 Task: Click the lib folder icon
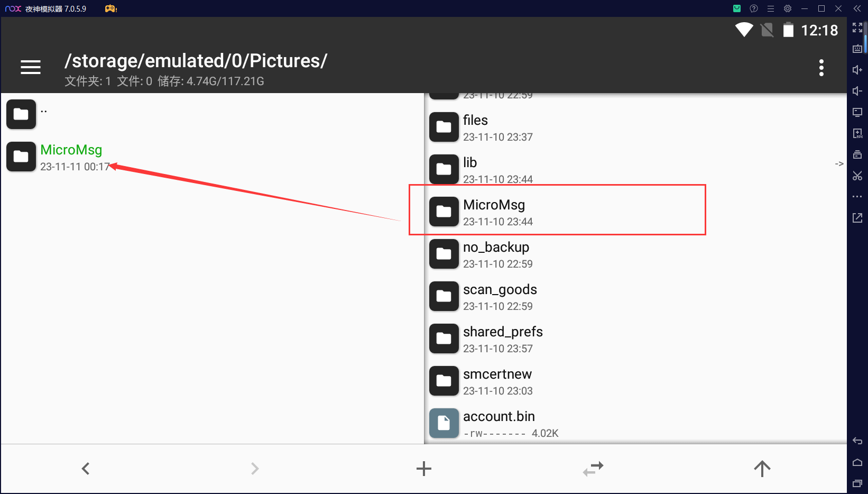coord(444,169)
